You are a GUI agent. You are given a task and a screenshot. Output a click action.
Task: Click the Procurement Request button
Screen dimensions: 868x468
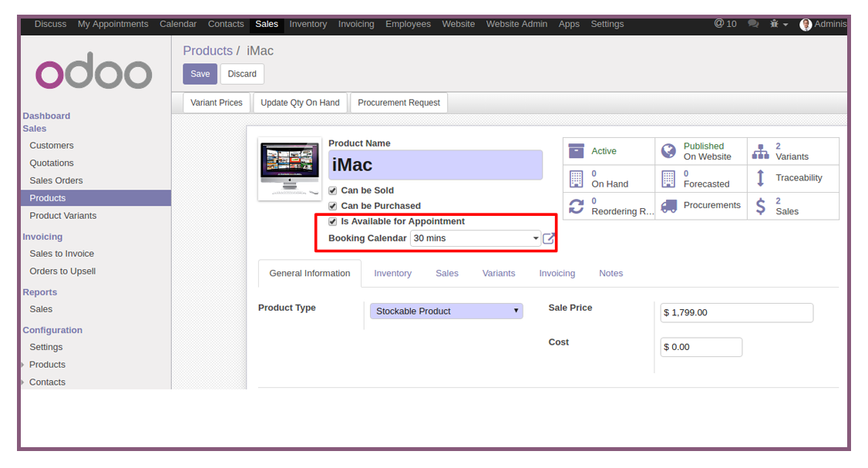coord(399,103)
